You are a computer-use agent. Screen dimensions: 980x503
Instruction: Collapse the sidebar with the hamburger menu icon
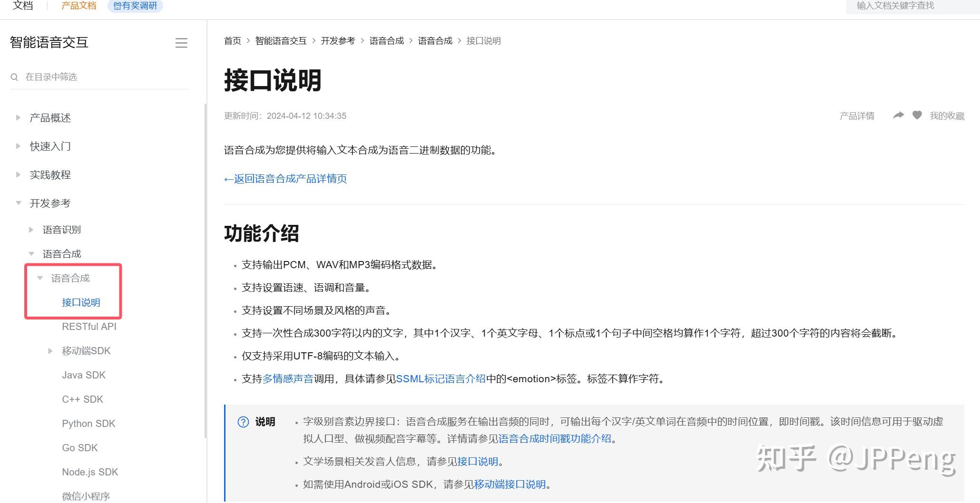tap(181, 43)
